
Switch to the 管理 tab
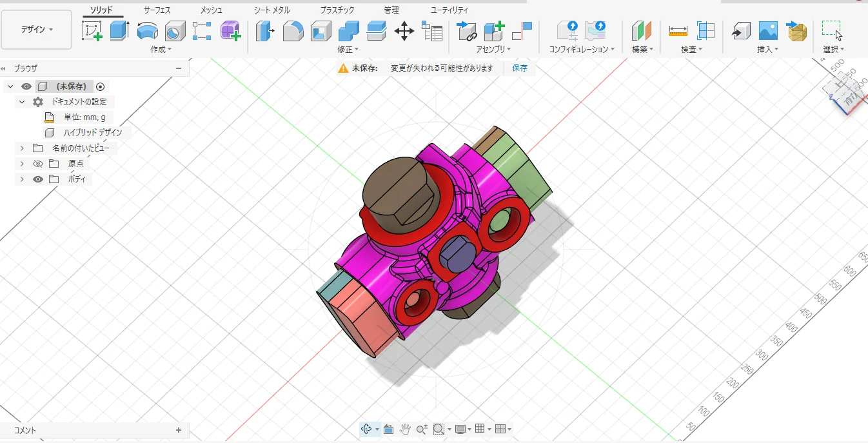pyautogui.click(x=391, y=10)
